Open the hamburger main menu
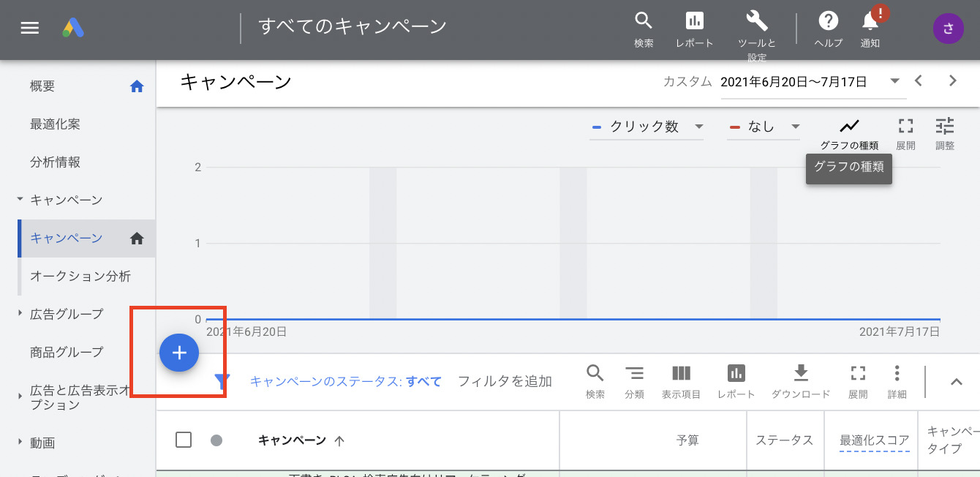The height and width of the screenshot is (477, 980). point(29,29)
